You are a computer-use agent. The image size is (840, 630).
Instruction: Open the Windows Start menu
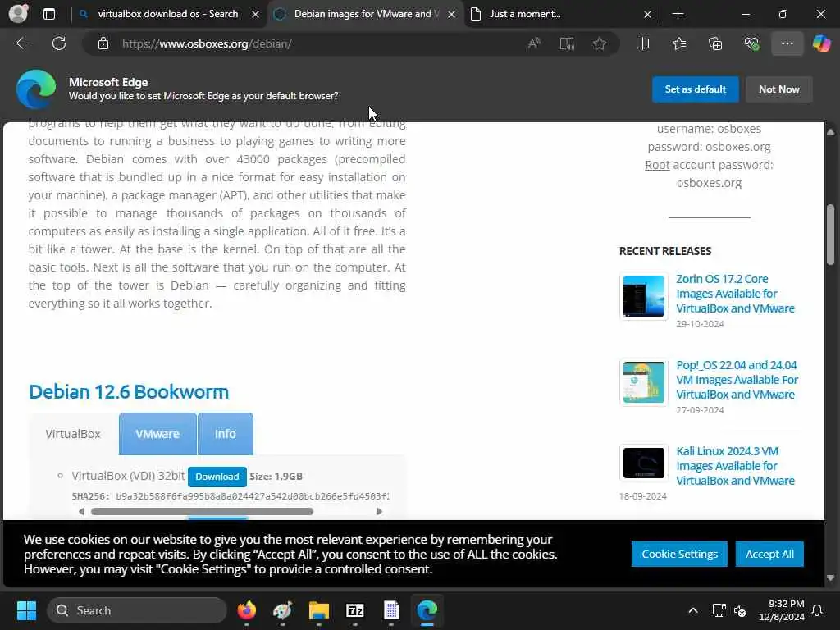coord(26,610)
